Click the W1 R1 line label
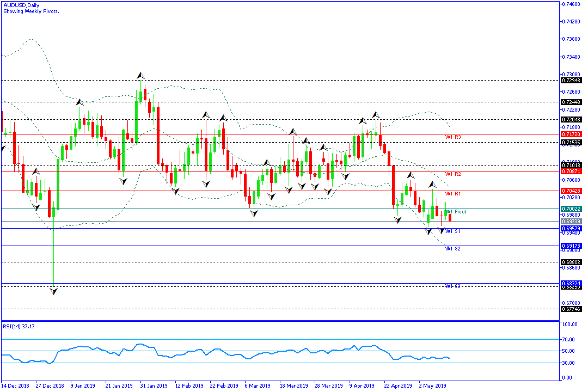This screenshot has height=392, width=588. pyautogui.click(x=453, y=194)
